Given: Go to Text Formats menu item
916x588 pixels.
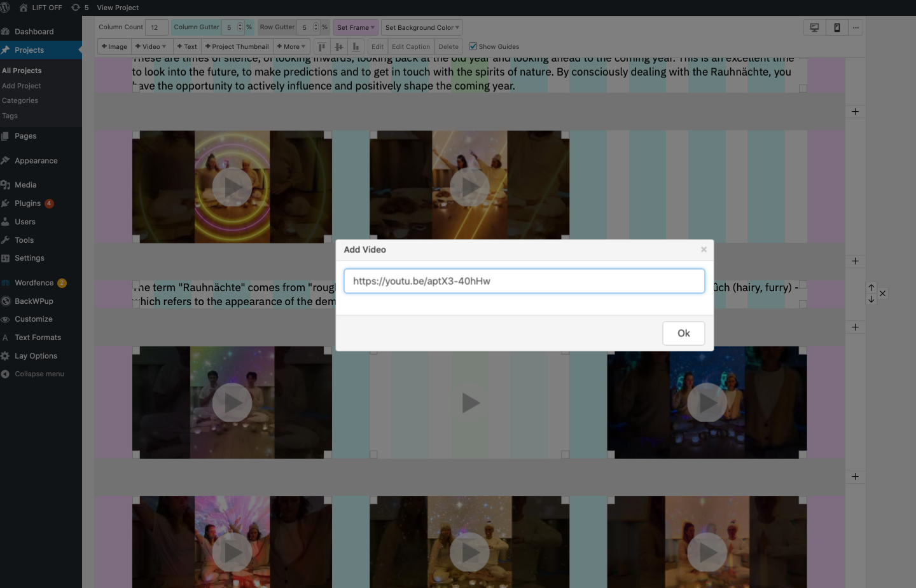Looking at the screenshot, I should (38, 338).
